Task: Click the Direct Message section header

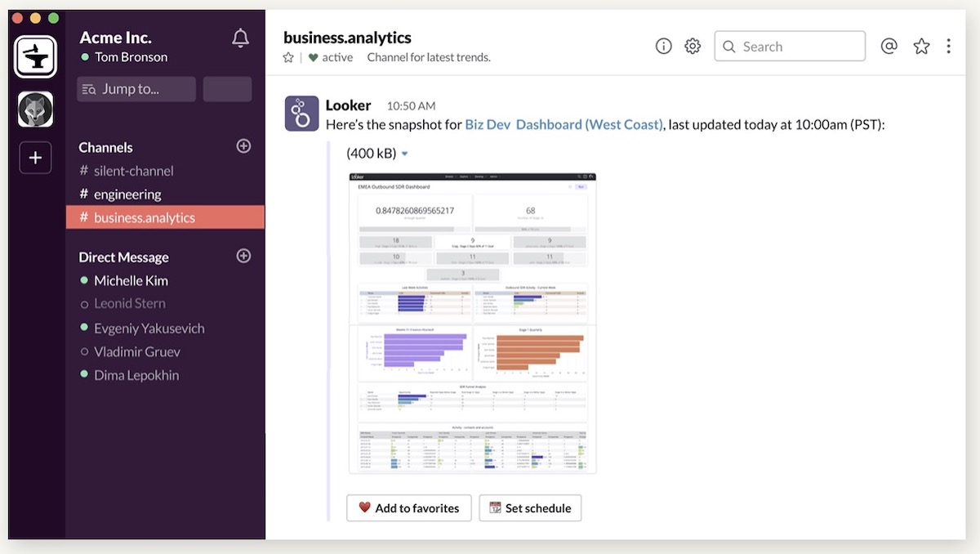Action: (x=123, y=257)
